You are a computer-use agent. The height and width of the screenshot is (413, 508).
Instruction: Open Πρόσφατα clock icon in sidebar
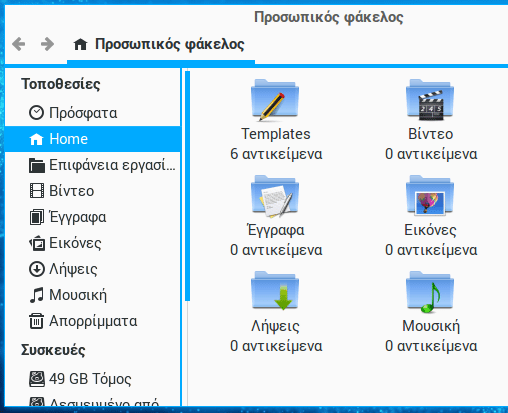[x=36, y=113]
